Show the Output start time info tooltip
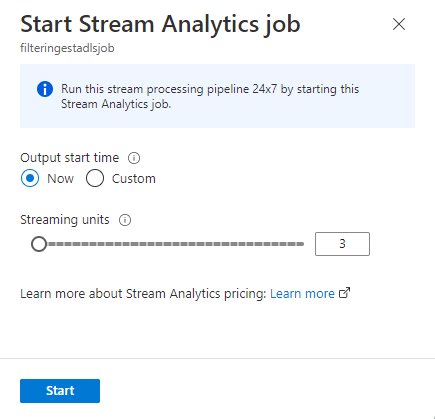This screenshot has height=419, width=435. (x=134, y=158)
